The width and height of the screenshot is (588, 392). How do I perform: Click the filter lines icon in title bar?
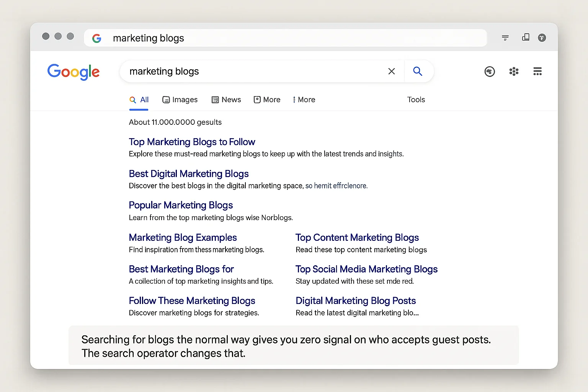tap(505, 38)
